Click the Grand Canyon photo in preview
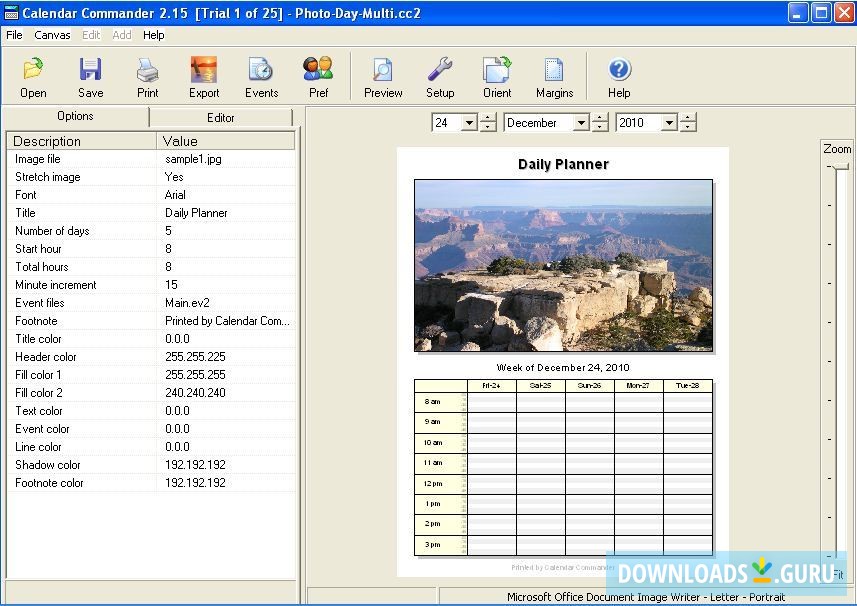 point(563,265)
